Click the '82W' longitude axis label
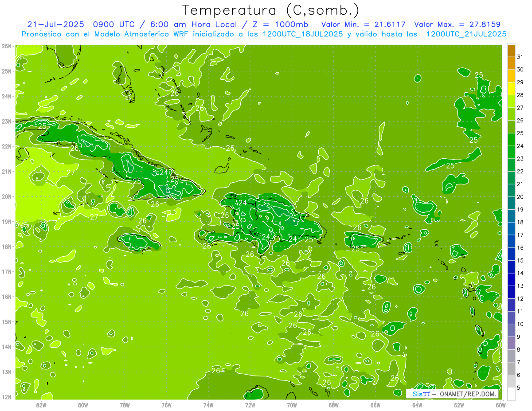The image size is (532, 411). (x=41, y=405)
